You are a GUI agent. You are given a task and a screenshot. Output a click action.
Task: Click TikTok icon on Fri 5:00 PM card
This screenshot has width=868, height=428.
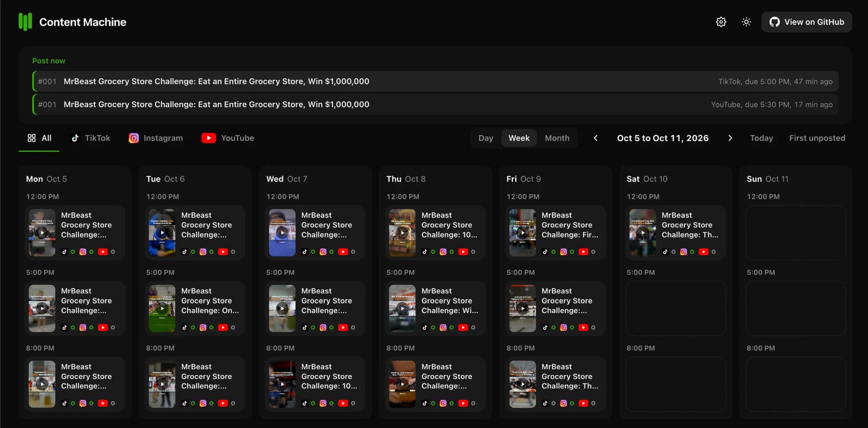(x=545, y=328)
